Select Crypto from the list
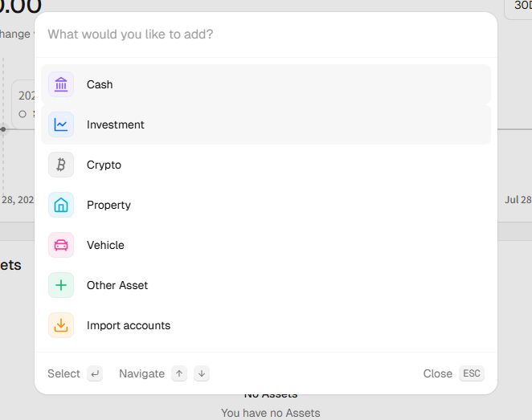 [266, 165]
